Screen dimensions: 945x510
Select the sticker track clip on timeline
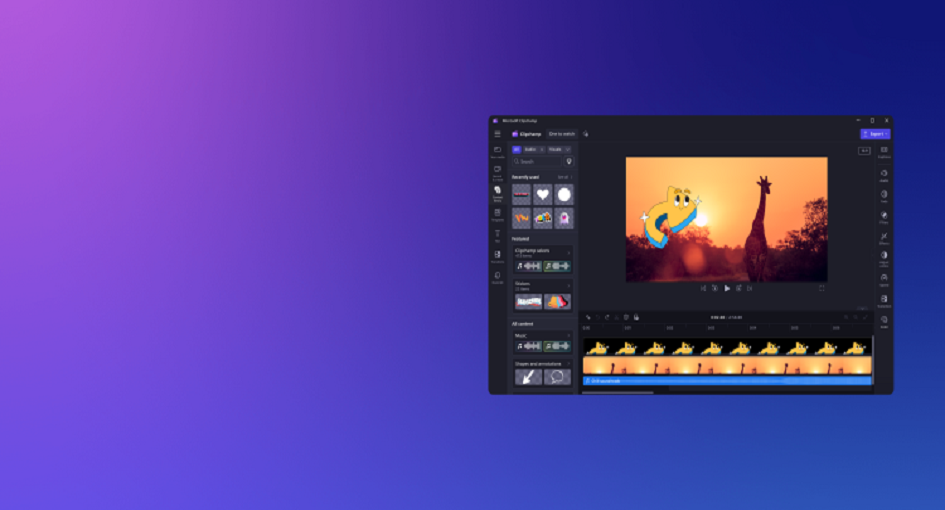point(727,347)
